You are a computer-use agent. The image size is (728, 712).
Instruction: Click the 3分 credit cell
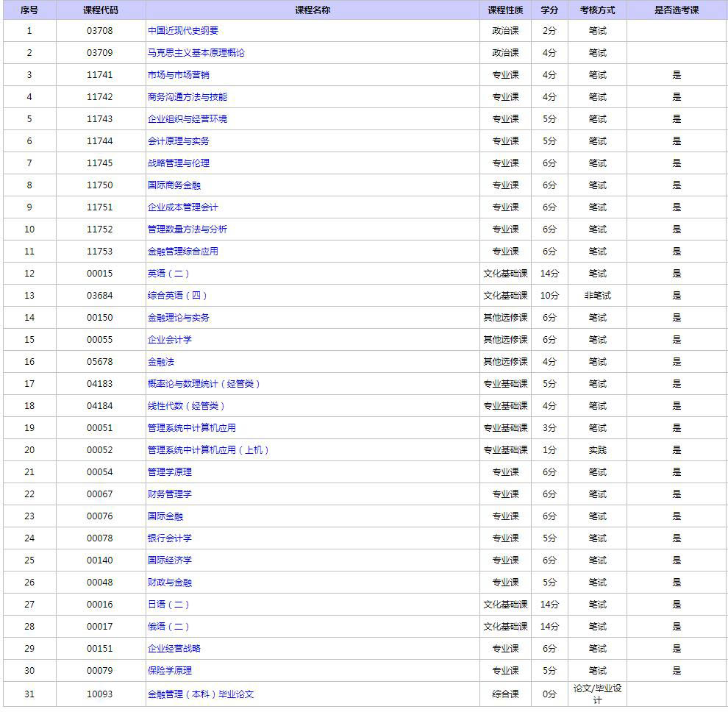[x=550, y=428]
